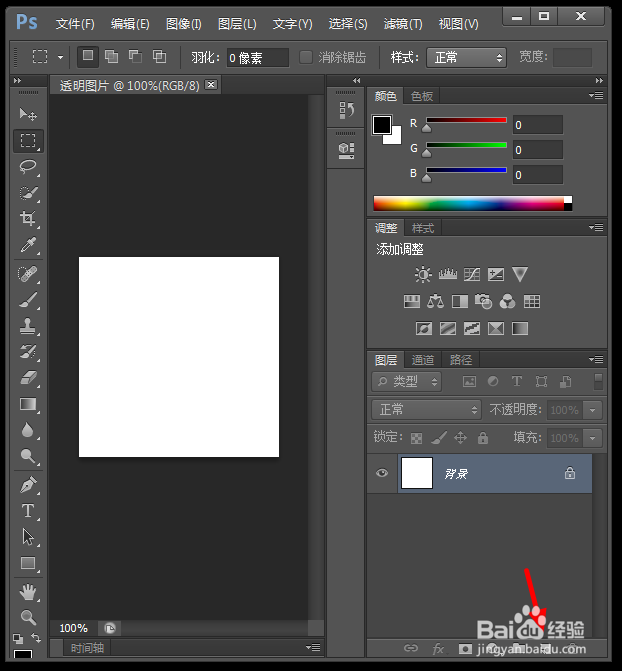Viewport: 622px width, 671px height.
Task: Open the 文件(F) menu
Action: click(x=75, y=24)
